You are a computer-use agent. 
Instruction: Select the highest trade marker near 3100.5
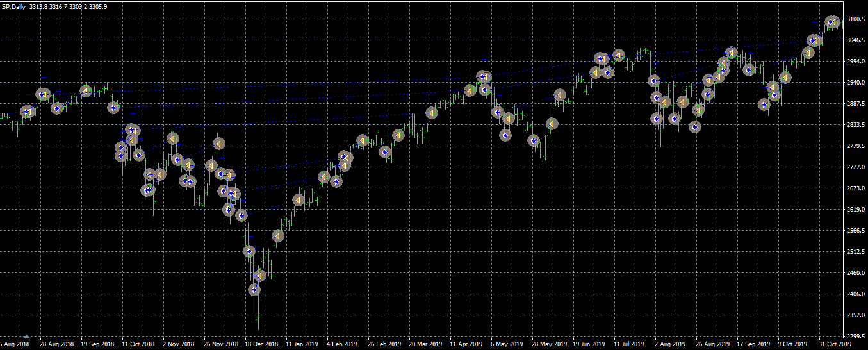point(832,22)
